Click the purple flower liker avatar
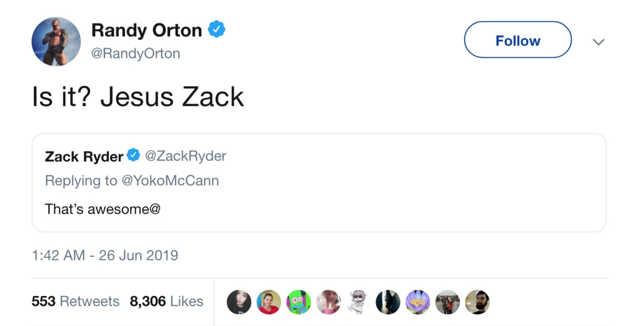This screenshot has width=644, height=326. pos(418,302)
